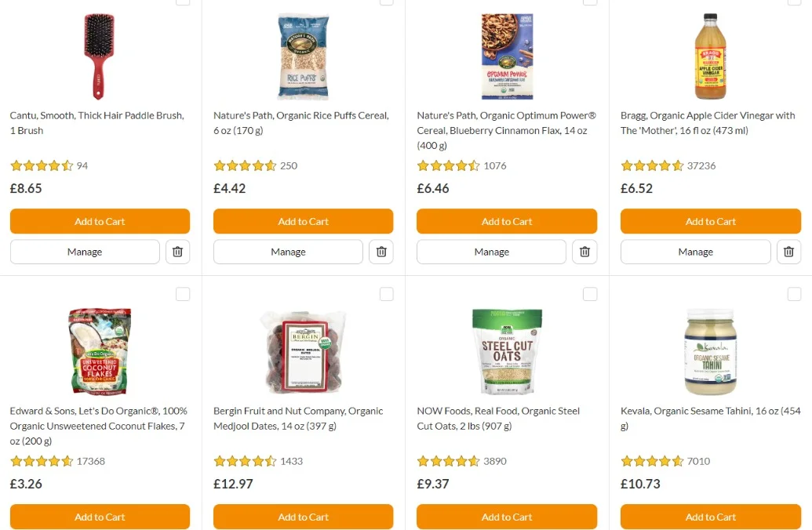The height and width of the screenshot is (530, 812).
Task: Click star rating for Coconut Flakes
Action: 42,461
